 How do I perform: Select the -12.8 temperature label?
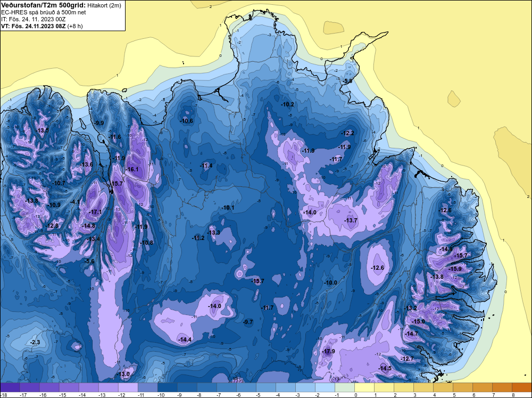click(x=52, y=226)
